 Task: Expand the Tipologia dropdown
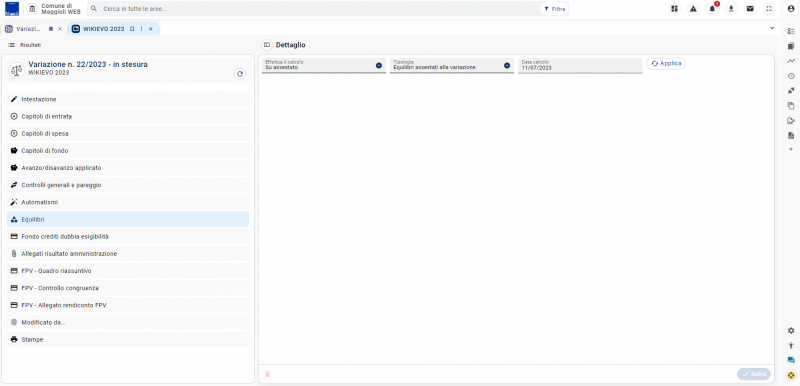point(507,65)
